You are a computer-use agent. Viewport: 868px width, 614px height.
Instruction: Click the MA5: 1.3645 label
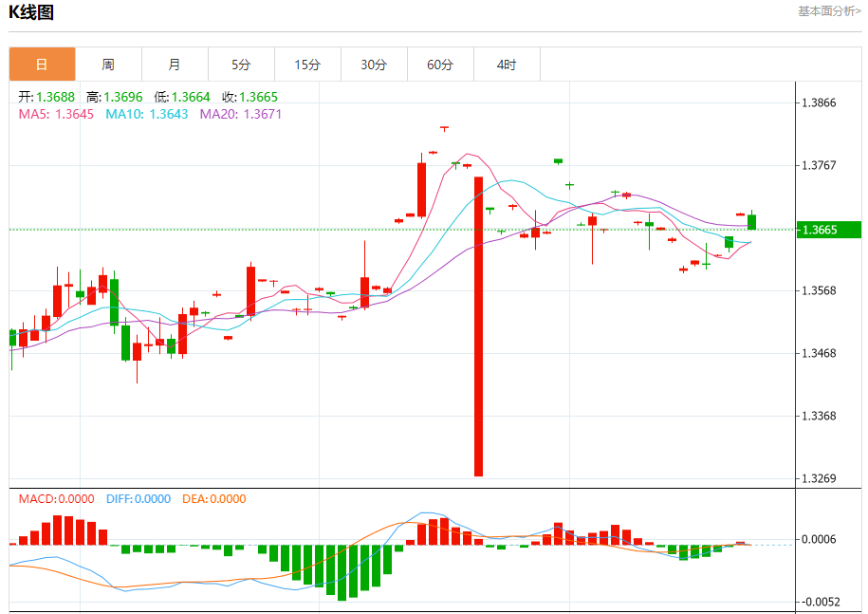(x=56, y=114)
